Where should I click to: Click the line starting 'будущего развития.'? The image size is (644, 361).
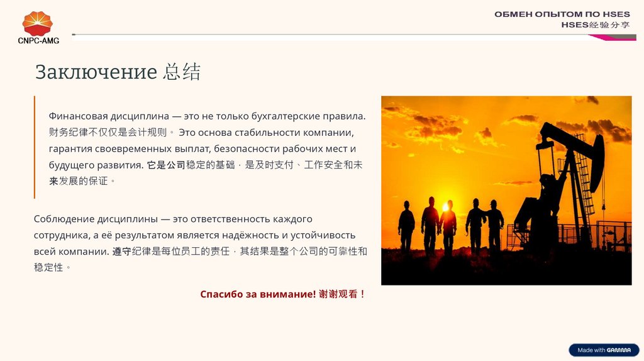(206, 165)
